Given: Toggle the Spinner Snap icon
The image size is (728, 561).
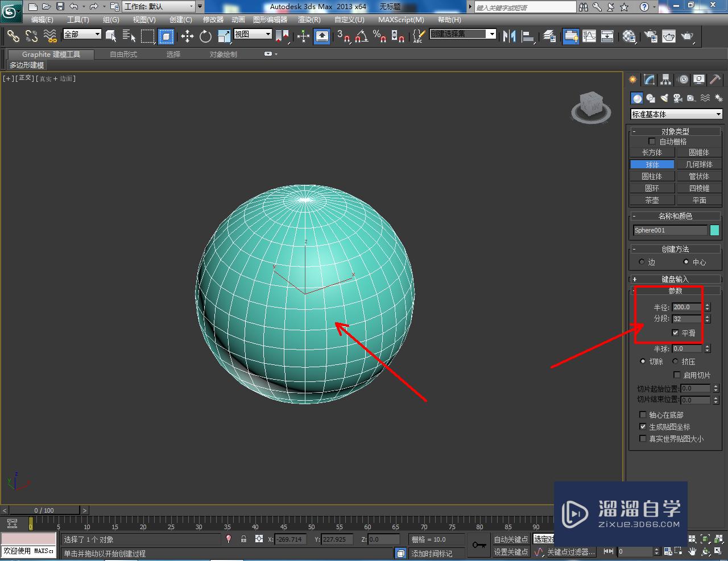Looking at the screenshot, I should [398, 36].
